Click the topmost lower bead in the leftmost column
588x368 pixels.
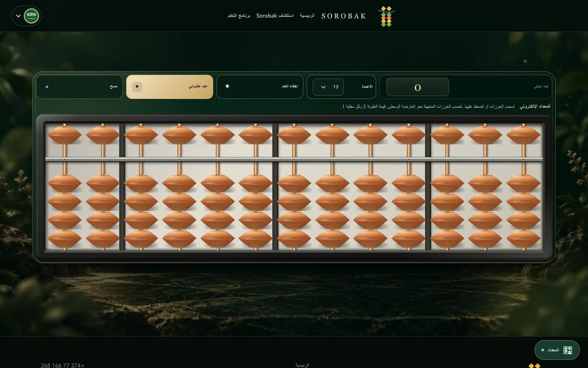click(65, 183)
